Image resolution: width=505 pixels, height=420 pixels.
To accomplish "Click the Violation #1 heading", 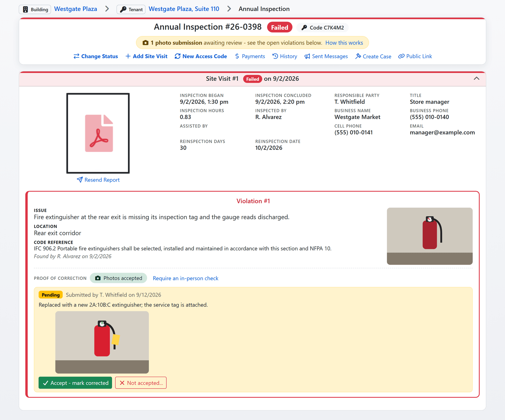I will pyautogui.click(x=253, y=201).
